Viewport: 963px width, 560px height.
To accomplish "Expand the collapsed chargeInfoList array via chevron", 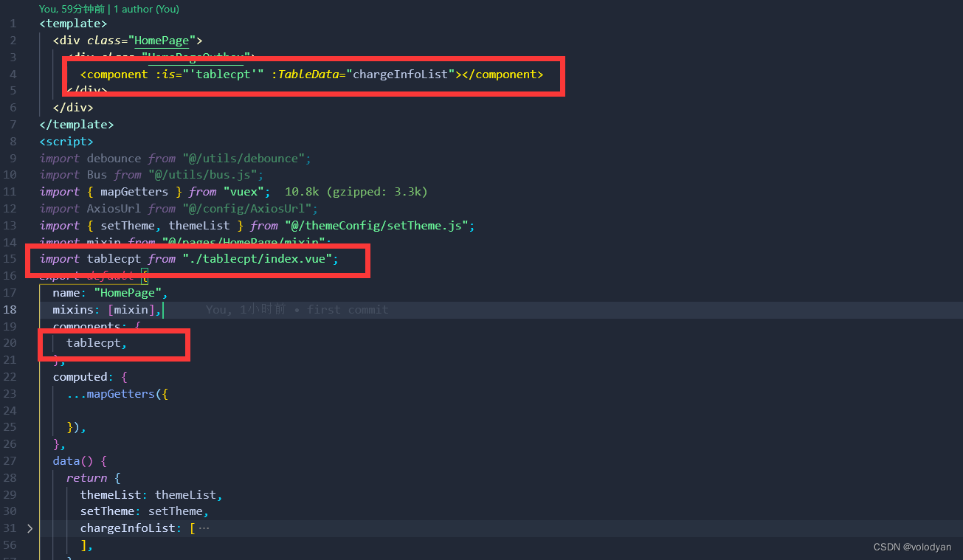I will pos(29,528).
